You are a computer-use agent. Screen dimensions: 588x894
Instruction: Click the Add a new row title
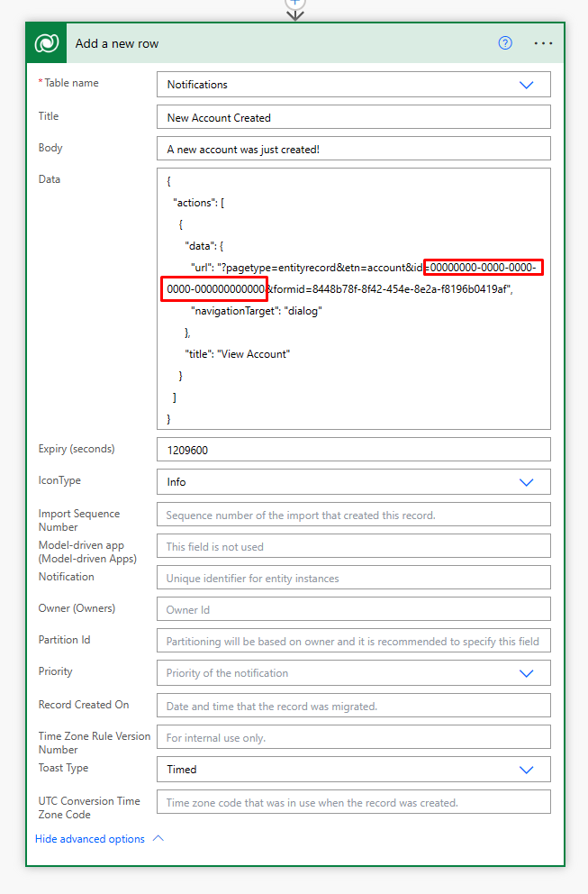click(x=117, y=43)
